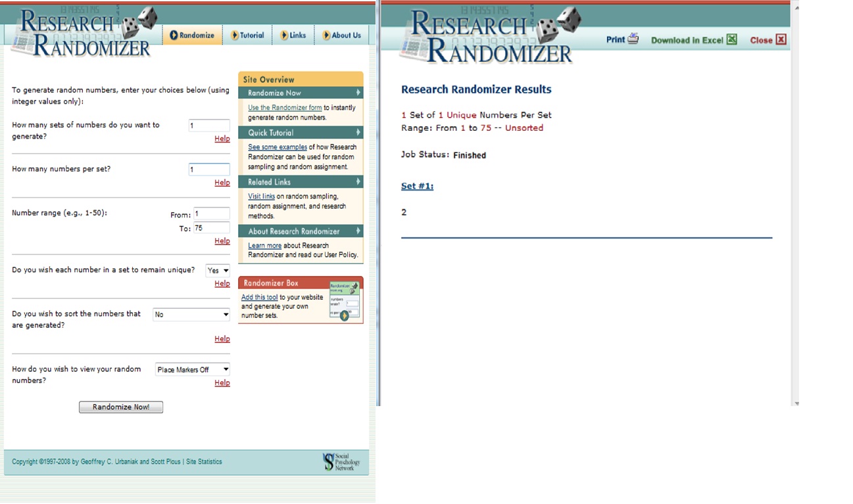Click the Excel download icon
Screen dimensions: 853x504
[731, 39]
